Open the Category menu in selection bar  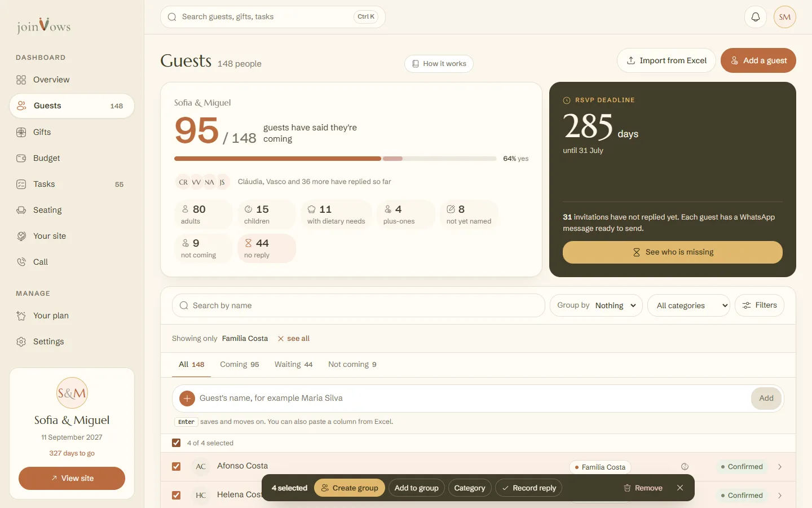(470, 488)
